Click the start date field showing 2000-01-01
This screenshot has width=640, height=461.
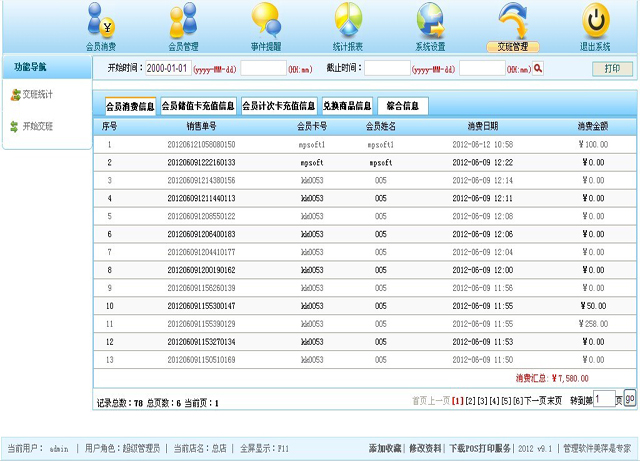point(167,69)
